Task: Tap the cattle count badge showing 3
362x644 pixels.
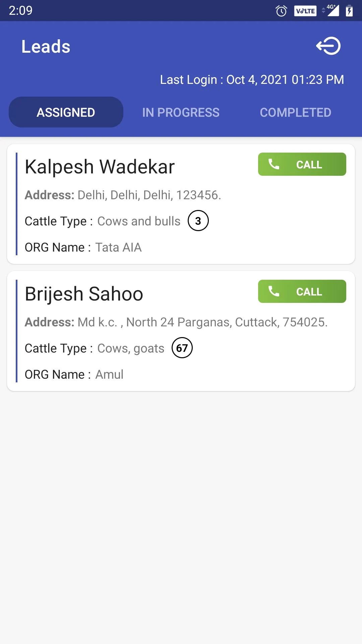Action: pyautogui.click(x=198, y=221)
